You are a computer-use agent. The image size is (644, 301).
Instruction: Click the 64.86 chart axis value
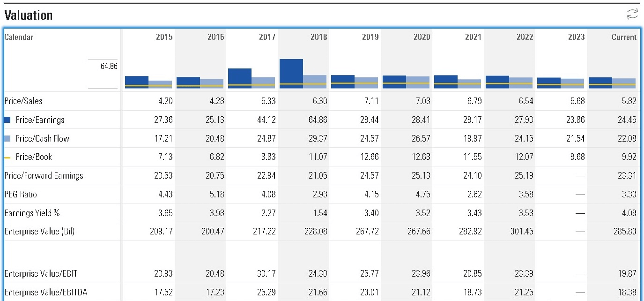click(x=109, y=66)
